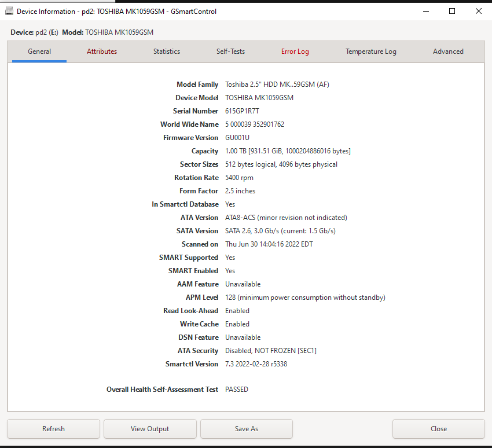Image resolution: width=492 pixels, height=448 pixels.
Task: Select the Firmware Version value GU001U
Action: (237, 138)
